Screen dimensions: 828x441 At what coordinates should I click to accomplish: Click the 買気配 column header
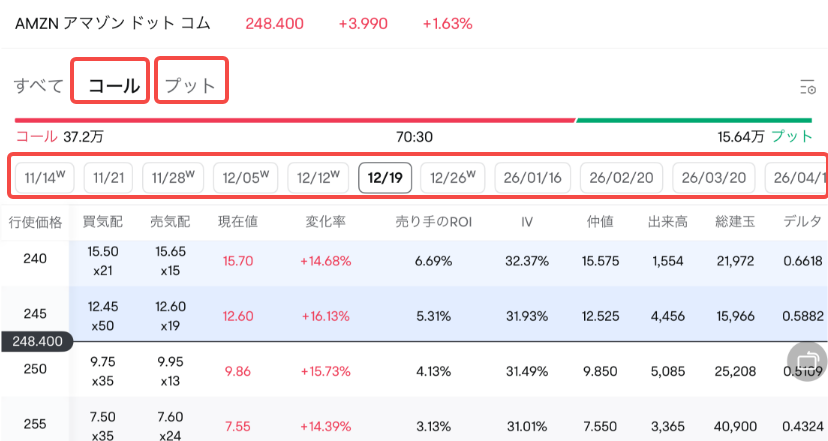point(102,222)
